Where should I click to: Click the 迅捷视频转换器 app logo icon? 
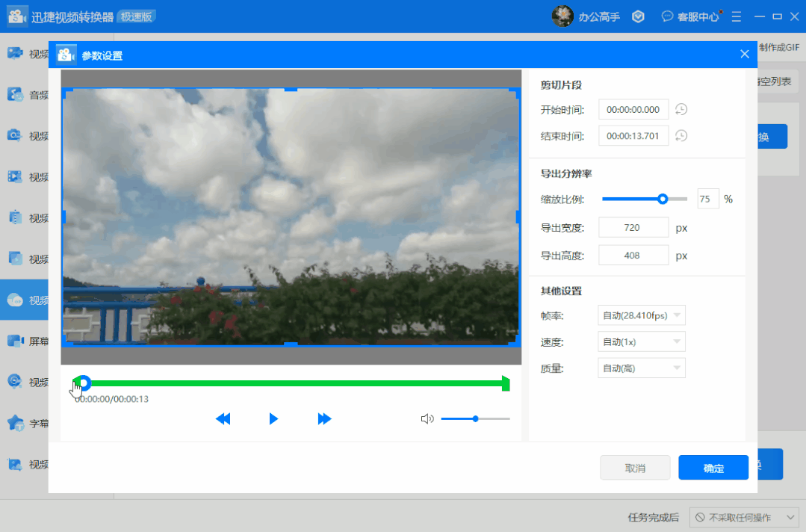point(17,16)
